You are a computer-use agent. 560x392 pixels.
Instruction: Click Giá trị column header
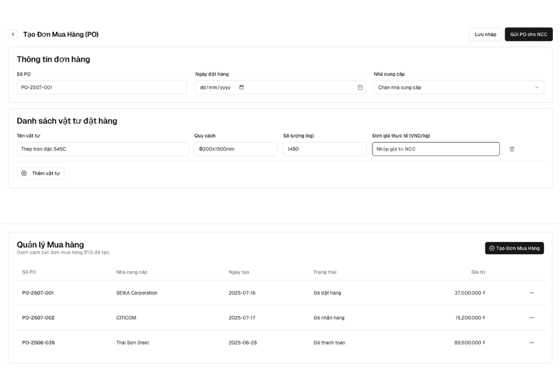(x=478, y=272)
